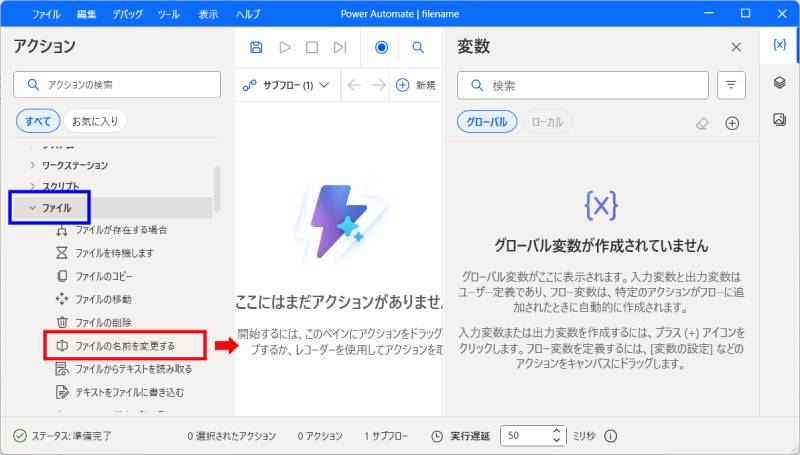This screenshot has height=455, width=800.
Task: Click the undo left arrow in the toolbar
Action: (x=354, y=85)
